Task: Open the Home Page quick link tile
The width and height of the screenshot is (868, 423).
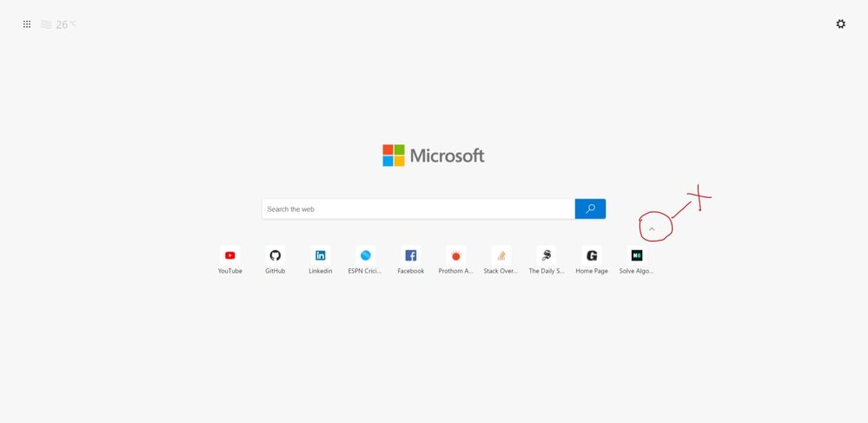Action: coord(592,261)
